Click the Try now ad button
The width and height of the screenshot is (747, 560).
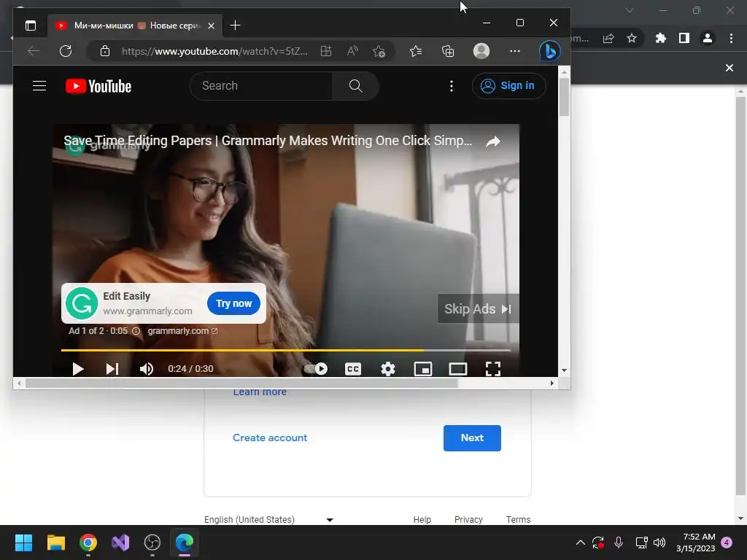[233, 303]
